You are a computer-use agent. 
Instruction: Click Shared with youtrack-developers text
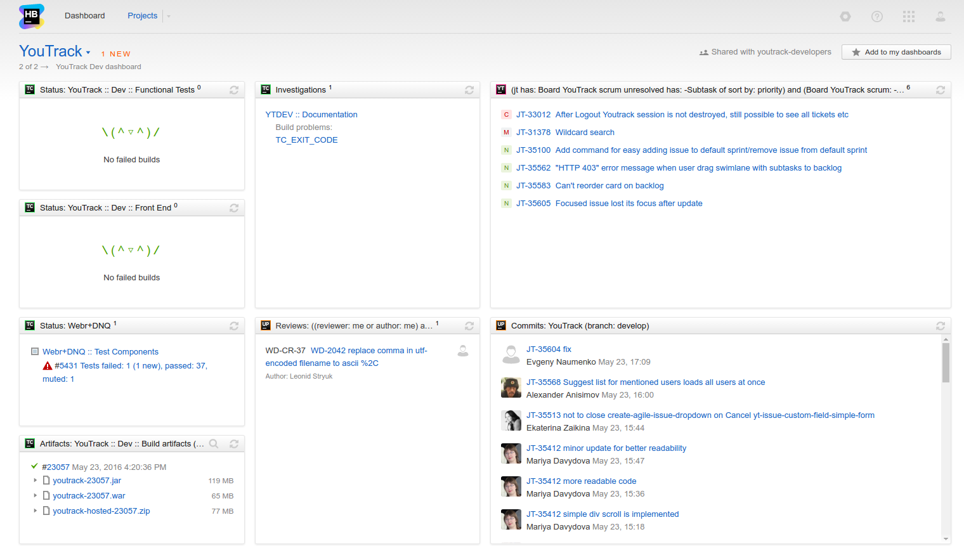coord(771,52)
